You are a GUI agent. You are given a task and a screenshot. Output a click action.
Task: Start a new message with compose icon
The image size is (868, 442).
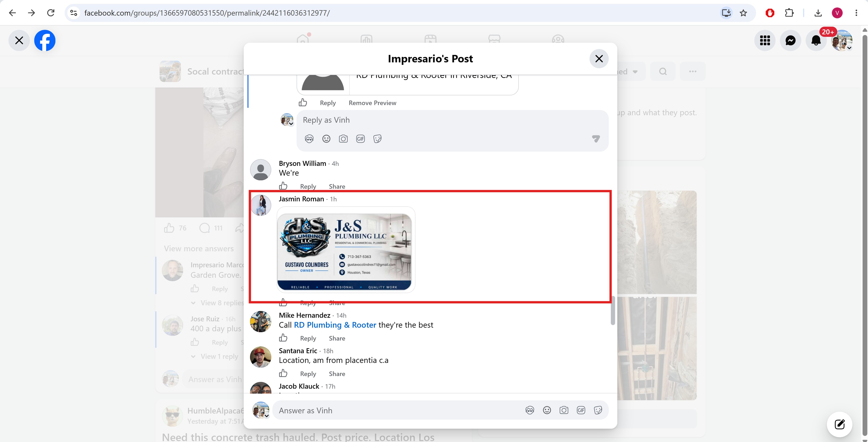point(839,424)
